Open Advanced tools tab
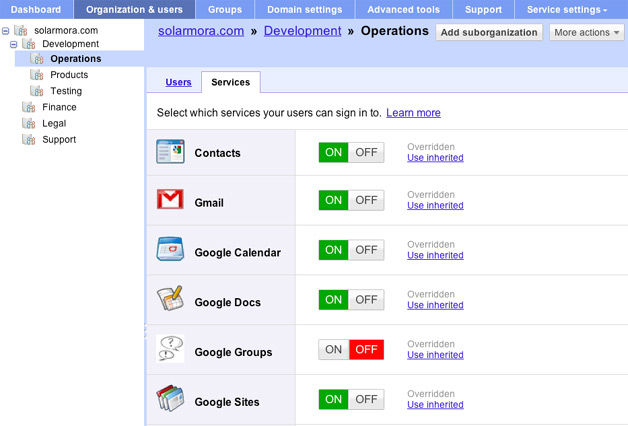Viewport: 628px width, 426px height. (x=403, y=10)
